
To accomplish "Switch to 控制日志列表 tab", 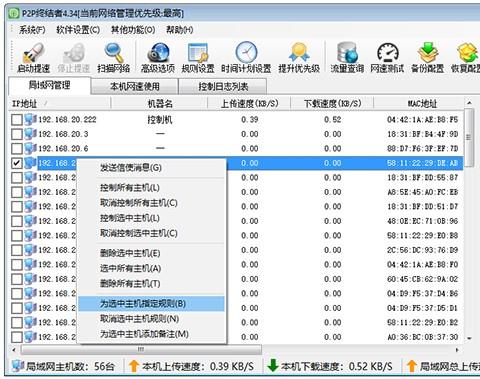I will [x=223, y=87].
